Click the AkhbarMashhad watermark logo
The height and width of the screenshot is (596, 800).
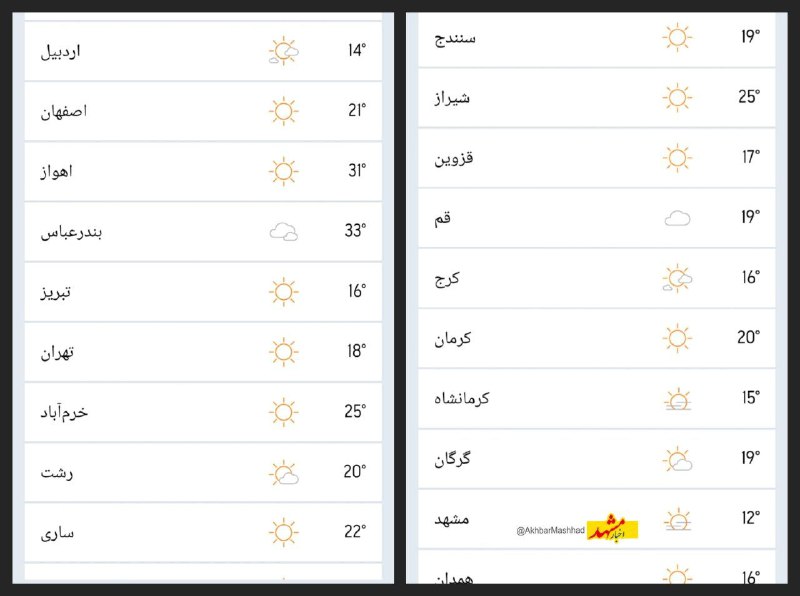click(612, 529)
